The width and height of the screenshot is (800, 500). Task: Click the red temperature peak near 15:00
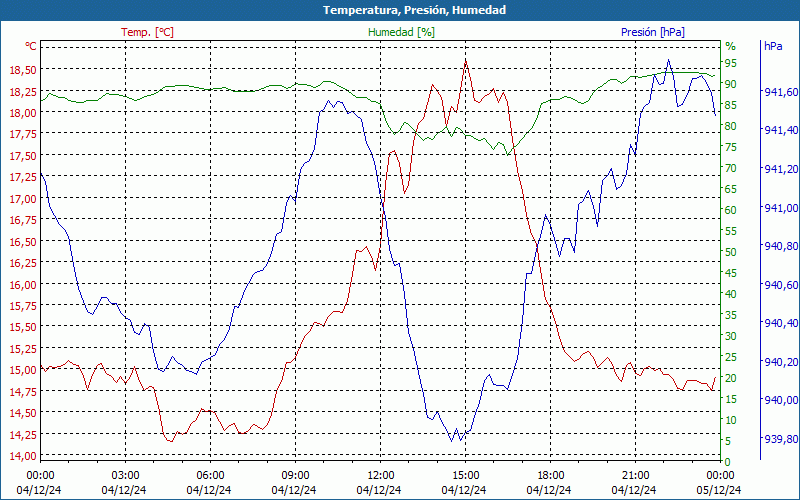click(x=466, y=61)
